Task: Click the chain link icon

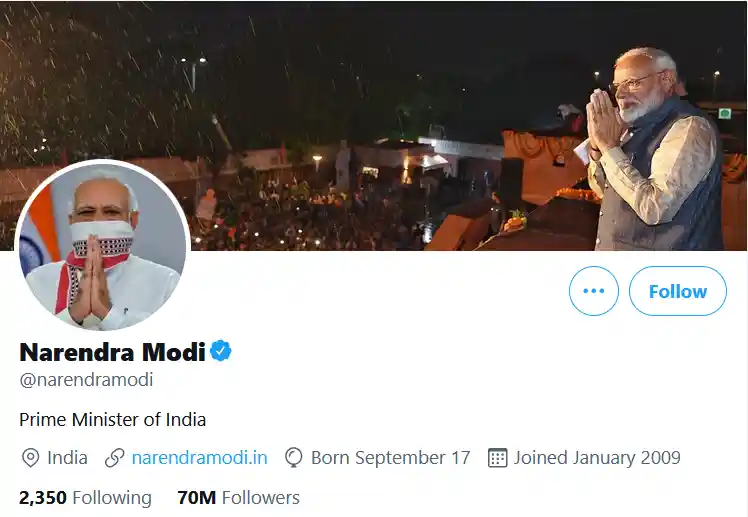Action: coord(115,458)
